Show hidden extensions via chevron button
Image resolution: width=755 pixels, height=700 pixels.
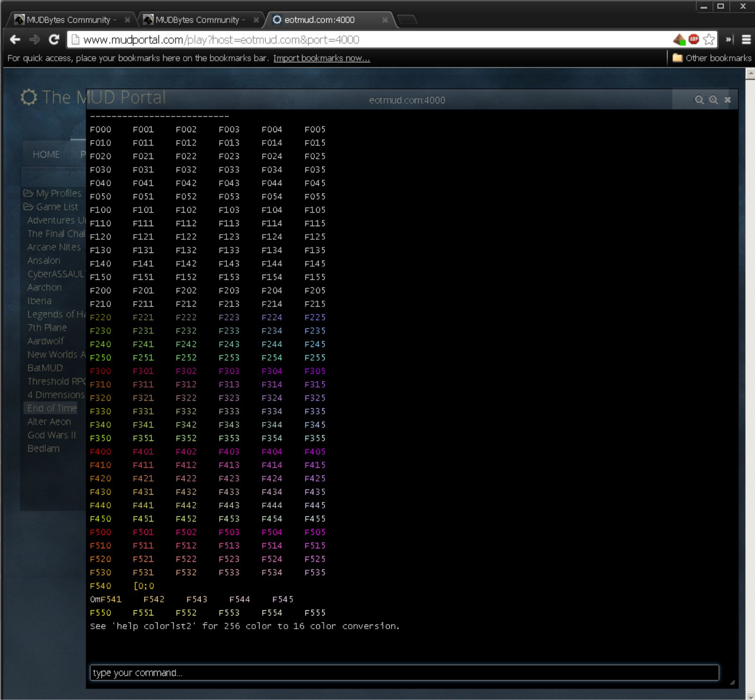(729, 40)
